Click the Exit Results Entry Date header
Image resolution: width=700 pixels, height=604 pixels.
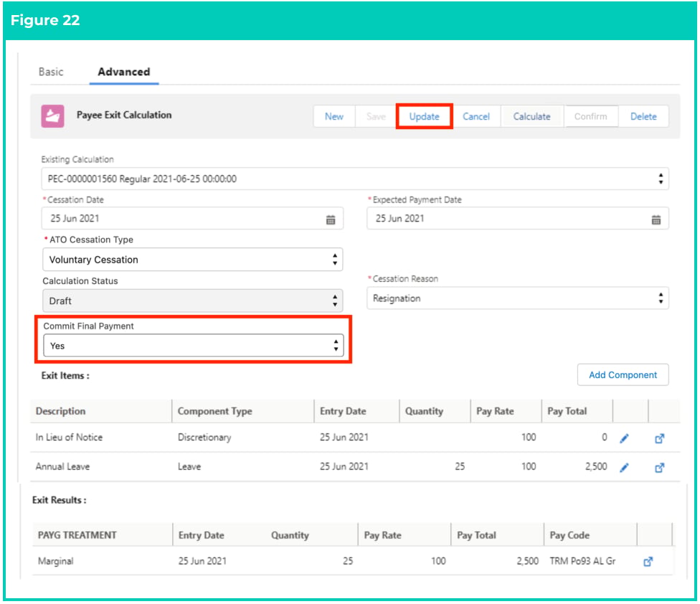point(202,535)
